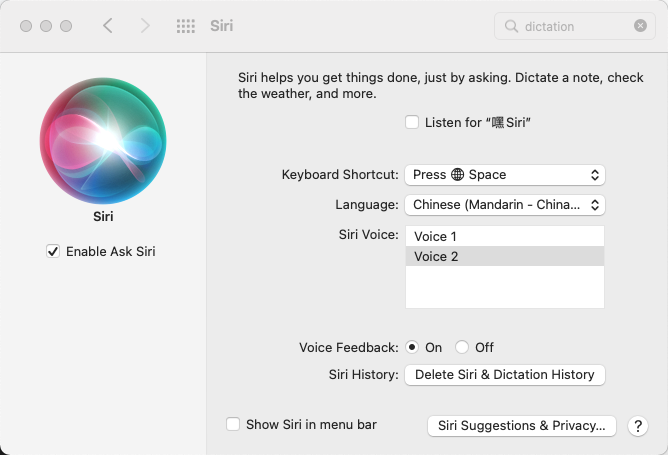Open the Keyboard Shortcut dropdown
The image size is (668, 455).
click(x=505, y=175)
